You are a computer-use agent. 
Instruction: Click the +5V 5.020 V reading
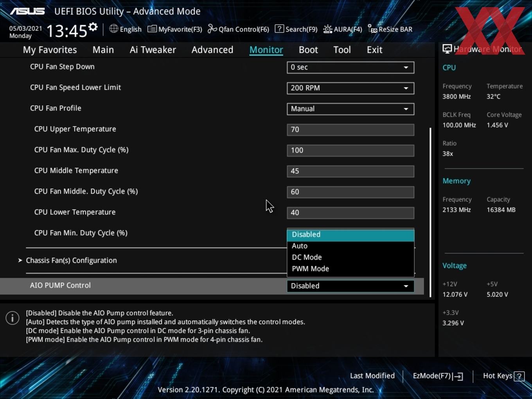tap(497, 295)
